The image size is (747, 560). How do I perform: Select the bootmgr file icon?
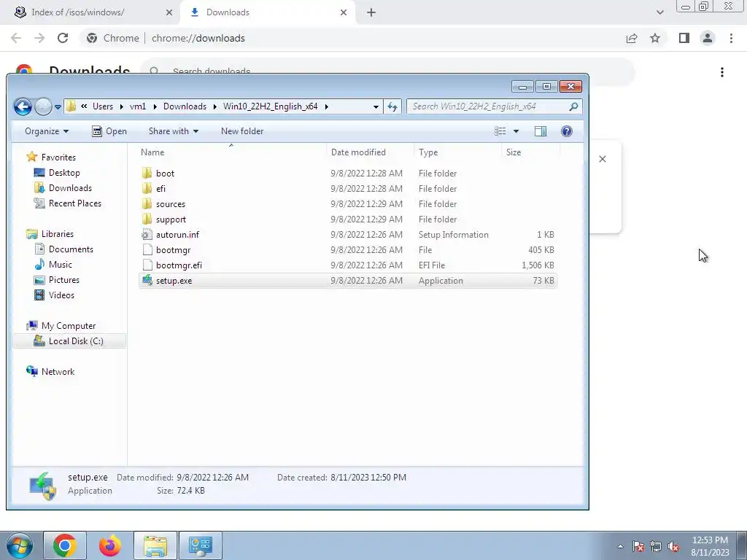(147, 250)
